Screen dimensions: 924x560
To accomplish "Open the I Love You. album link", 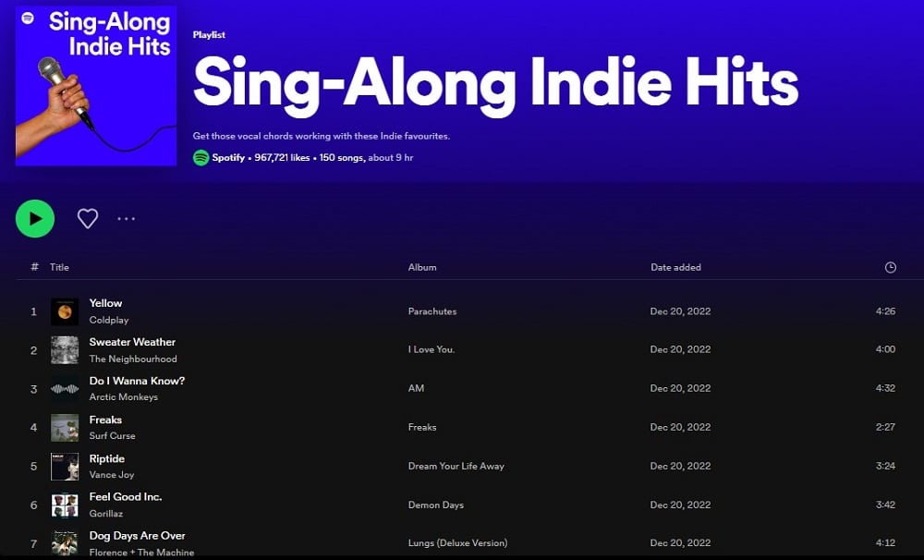I will coord(432,349).
